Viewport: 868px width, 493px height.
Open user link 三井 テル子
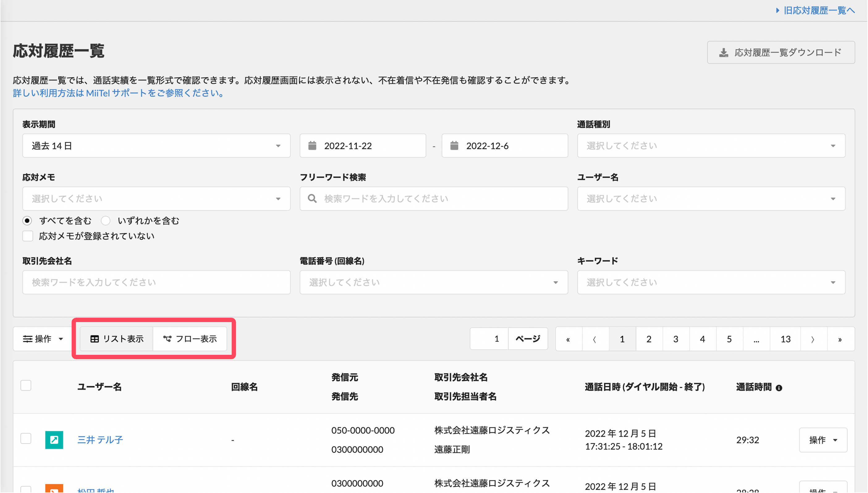(x=100, y=440)
